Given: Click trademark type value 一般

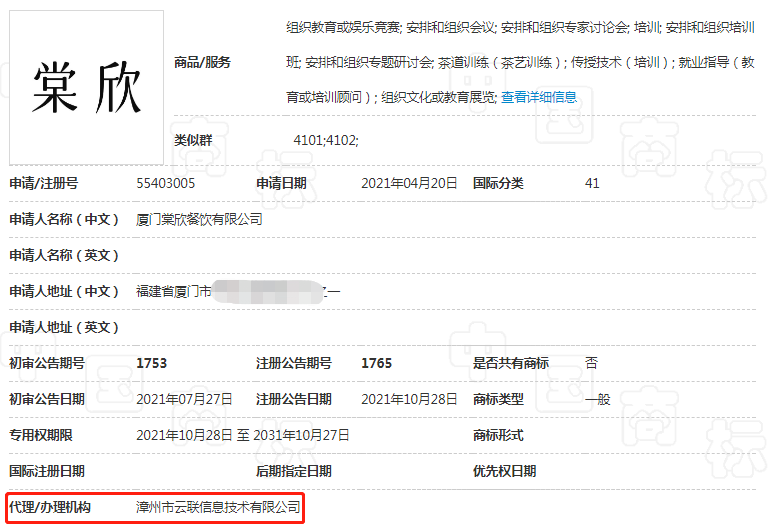Looking at the screenshot, I should pos(598,399).
